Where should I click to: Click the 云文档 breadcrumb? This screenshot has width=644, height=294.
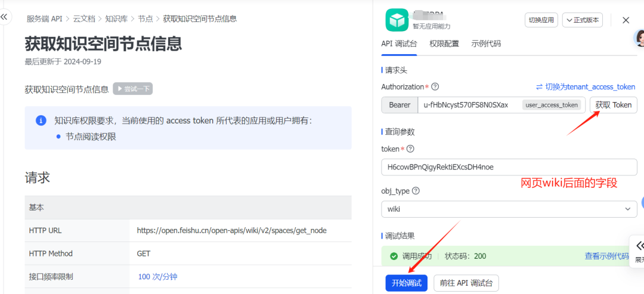tap(84, 18)
